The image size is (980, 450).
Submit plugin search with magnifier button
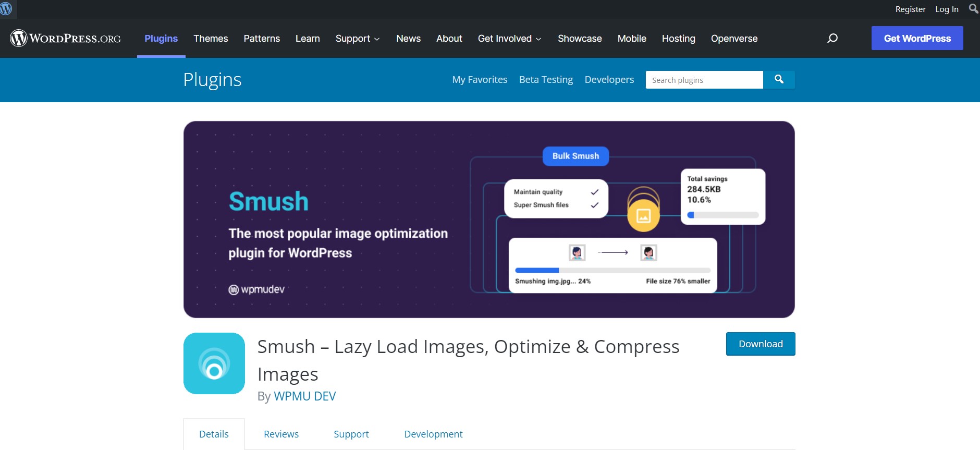point(779,80)
